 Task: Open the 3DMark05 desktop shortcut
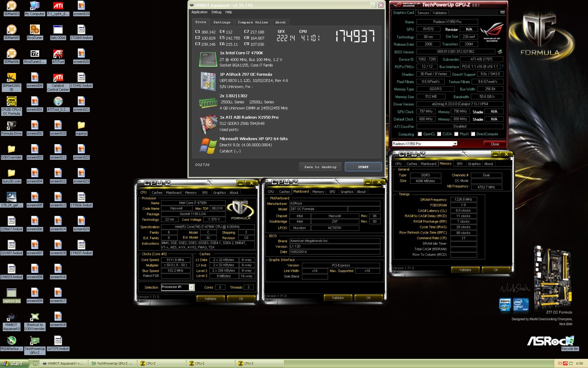pyautogui.click(x=12, y=32)
